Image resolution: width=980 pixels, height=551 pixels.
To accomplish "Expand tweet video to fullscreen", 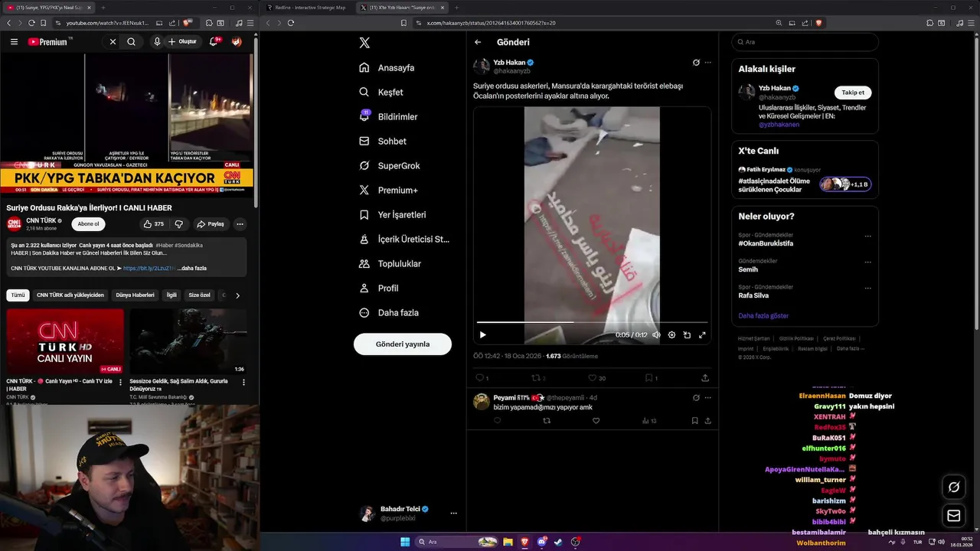I will [702, 334].
